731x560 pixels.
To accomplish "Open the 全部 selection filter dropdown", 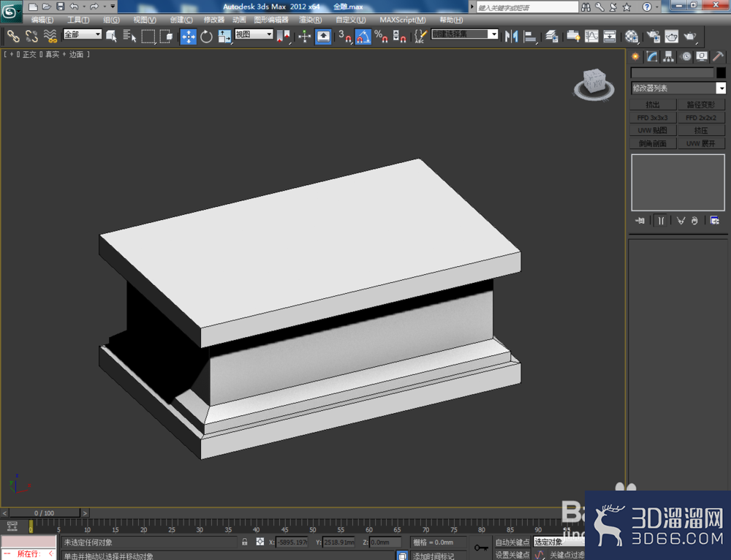I will click(83, 34).
